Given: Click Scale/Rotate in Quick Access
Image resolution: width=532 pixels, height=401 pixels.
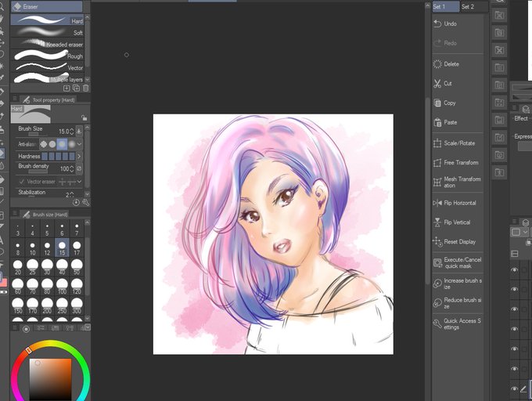Looking at the screenshot, I should pos(458,143).
